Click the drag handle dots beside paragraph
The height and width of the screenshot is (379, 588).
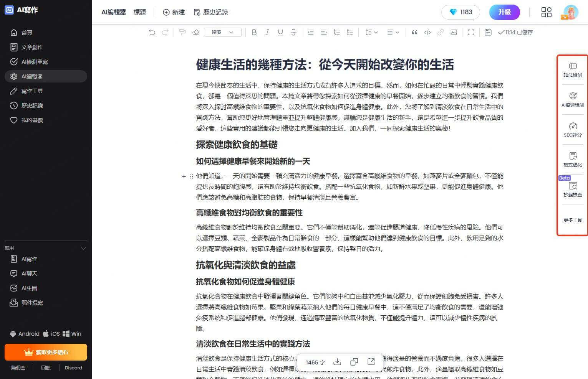tap(191, 176)
